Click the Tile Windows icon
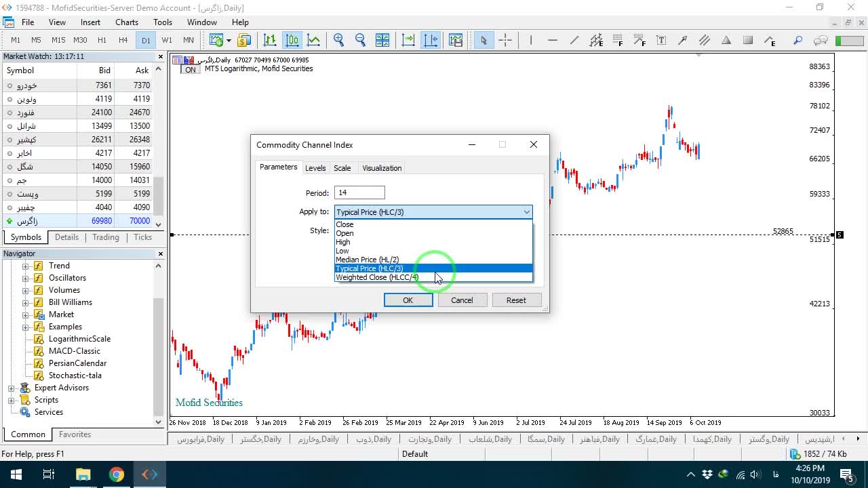The width and height of the screenshot is (868, 488). (382, 40)
